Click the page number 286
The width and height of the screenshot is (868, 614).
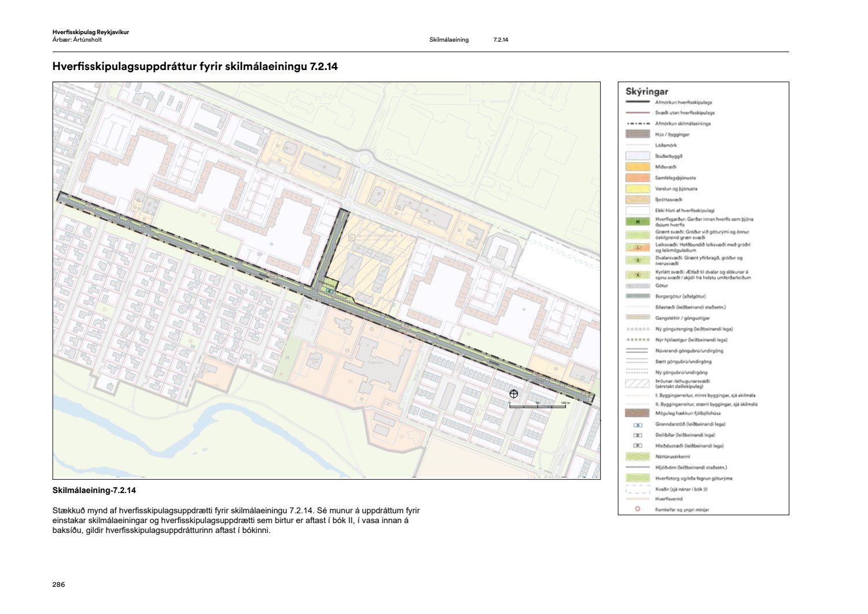point(58,584)
